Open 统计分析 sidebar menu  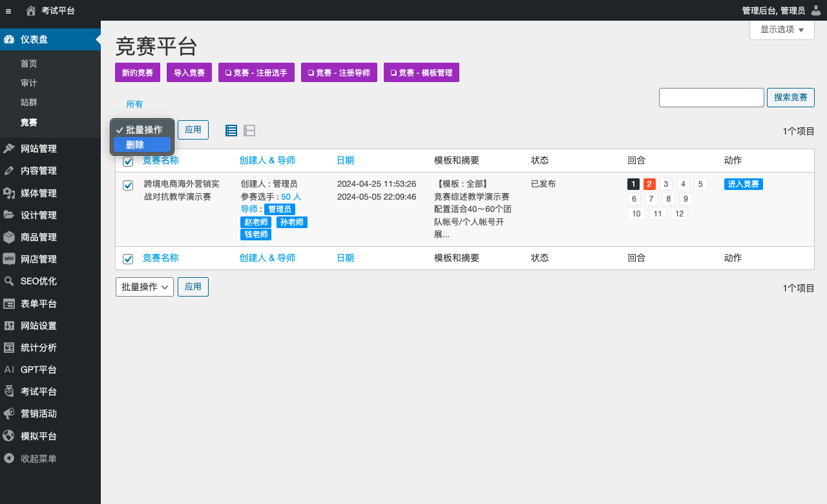click(38, 348)
